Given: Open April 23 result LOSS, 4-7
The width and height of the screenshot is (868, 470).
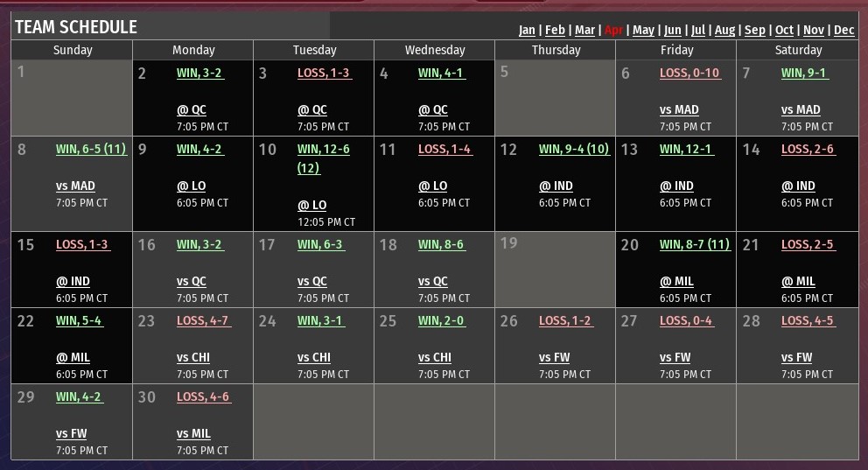Looking at the screenshot, I should (204, 320).
